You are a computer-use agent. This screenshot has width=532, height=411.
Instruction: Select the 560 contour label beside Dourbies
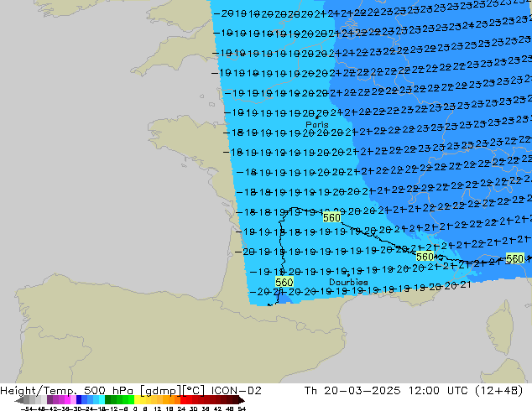point(284,282)
